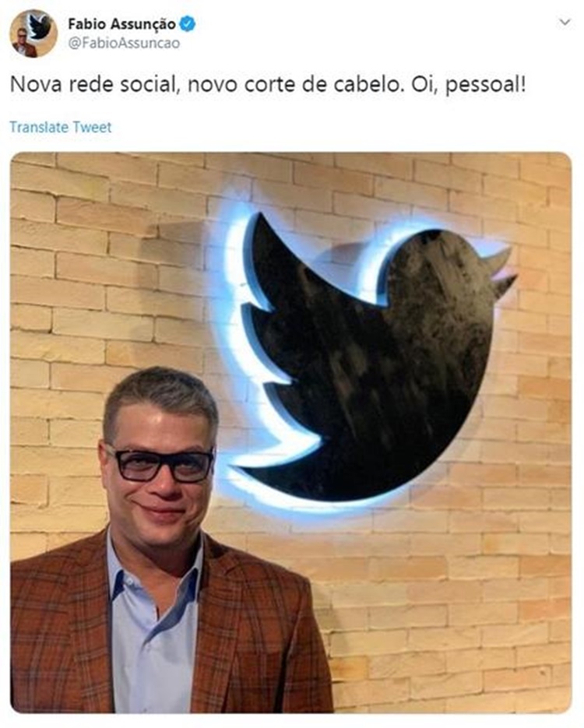
Task: Click 'Nova rede social' in the tweet text
Action: [x=95, y=85]
